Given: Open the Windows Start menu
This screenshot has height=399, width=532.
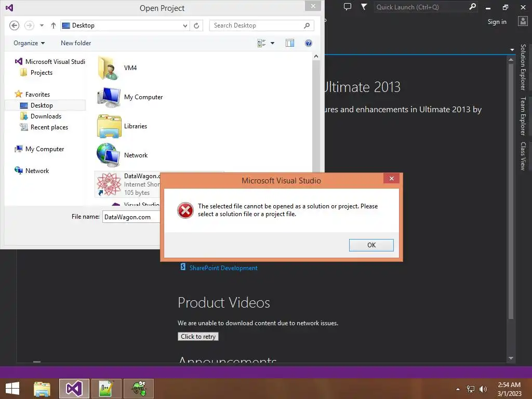Looking at the screenshot, I should coord(12,389).
